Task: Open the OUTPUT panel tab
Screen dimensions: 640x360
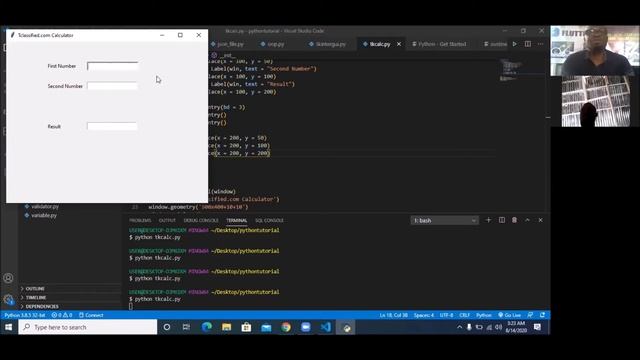Action: tap(167, 220)
